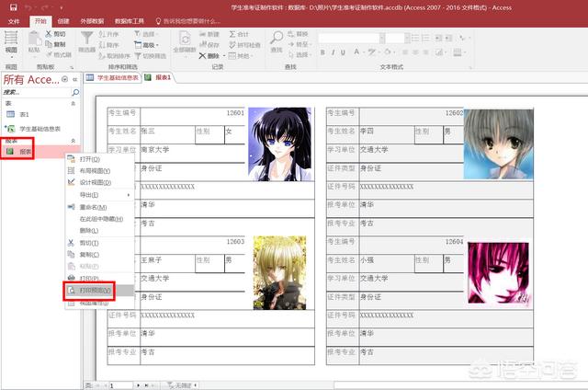Click 剪切 cut in the ribbon clipboard group
This screenshot has height=390, width=588.
click(55, 34)
